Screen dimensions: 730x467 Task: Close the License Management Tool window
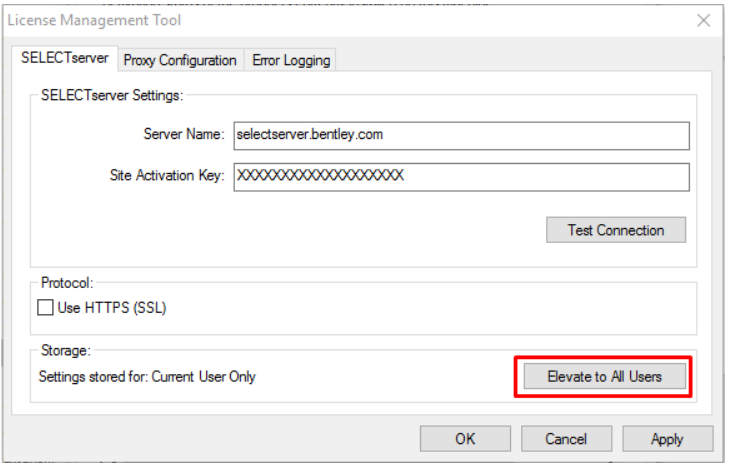pos(703,20)
